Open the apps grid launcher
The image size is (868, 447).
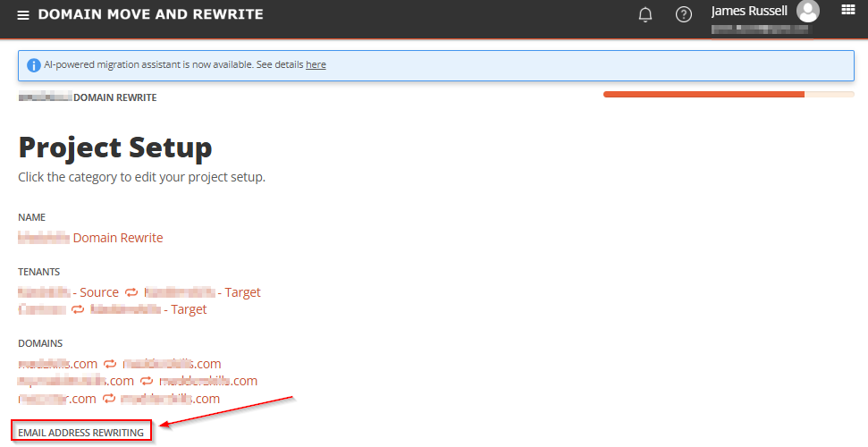pos(848,10)
